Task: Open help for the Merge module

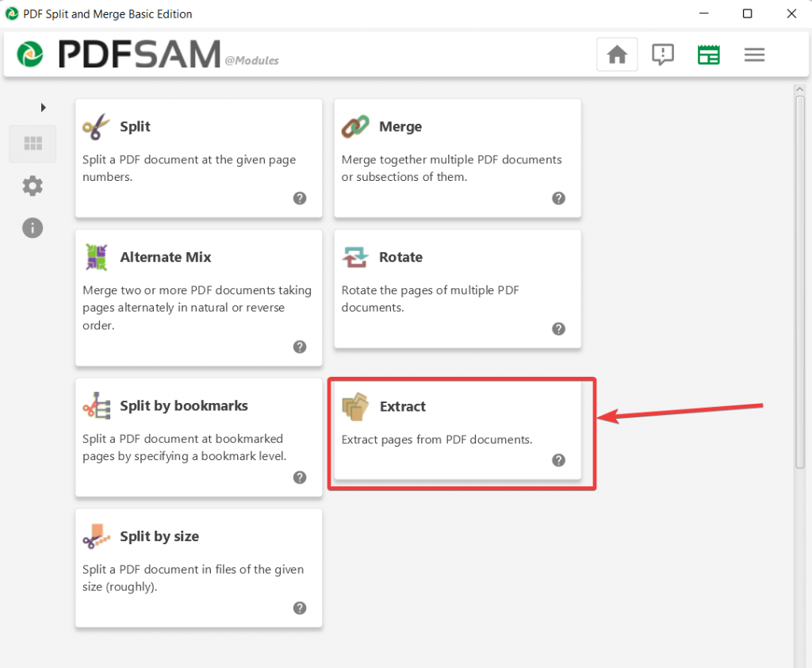Action: (558, 198)
